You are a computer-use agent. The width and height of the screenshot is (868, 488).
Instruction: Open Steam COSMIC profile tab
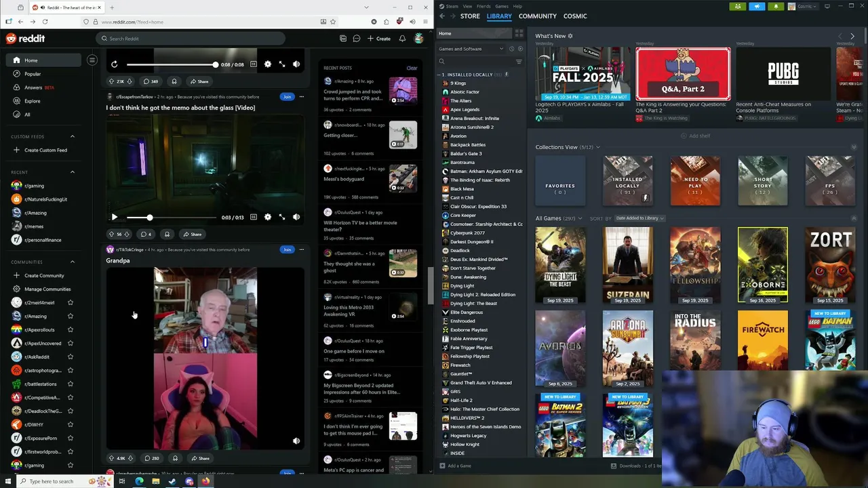575,16
